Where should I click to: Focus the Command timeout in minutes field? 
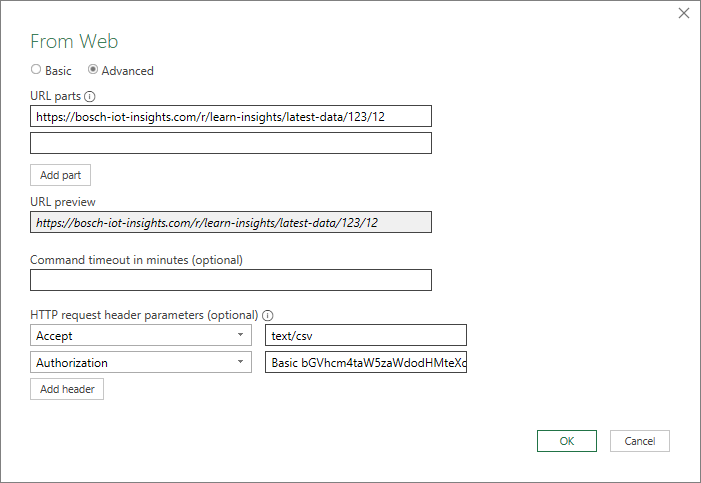[x=230, y=280]
